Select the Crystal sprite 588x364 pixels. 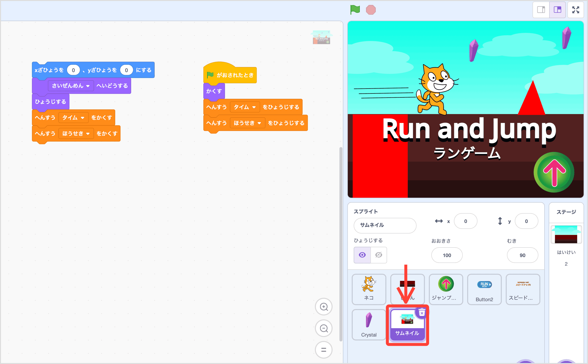[369, 325]
